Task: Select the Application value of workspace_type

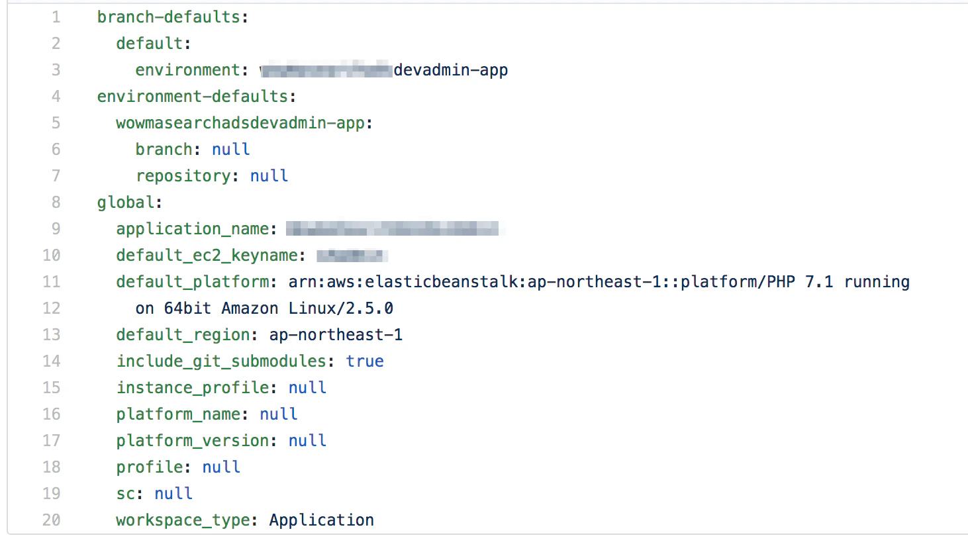Action: tap(322, 520)
